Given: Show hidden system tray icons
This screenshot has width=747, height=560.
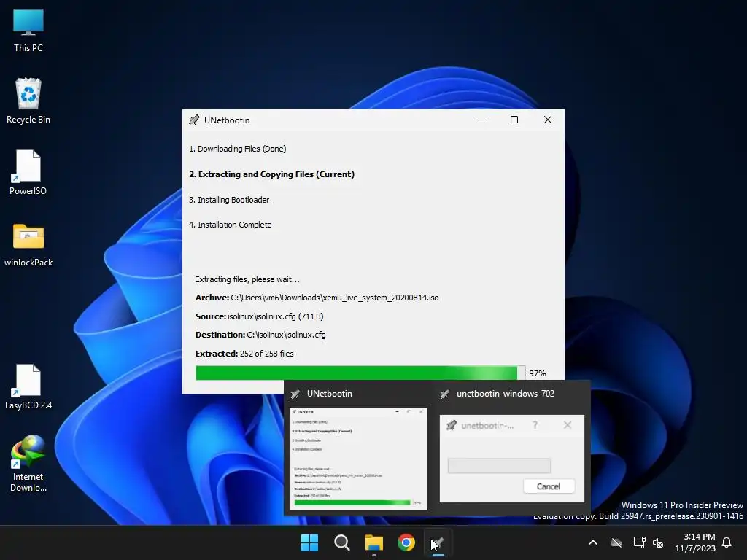Looking at the screenshot, I should click(x=593, y=542).
